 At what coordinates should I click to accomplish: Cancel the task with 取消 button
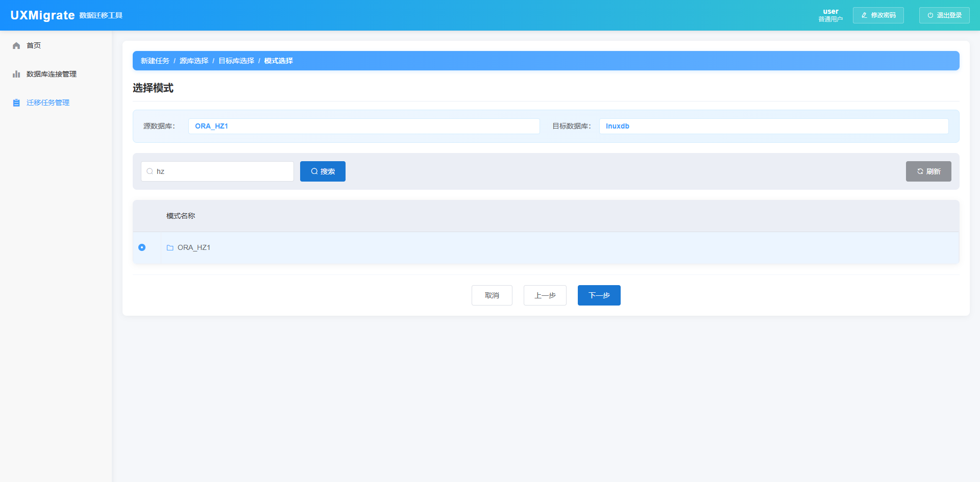pos(492,295)
